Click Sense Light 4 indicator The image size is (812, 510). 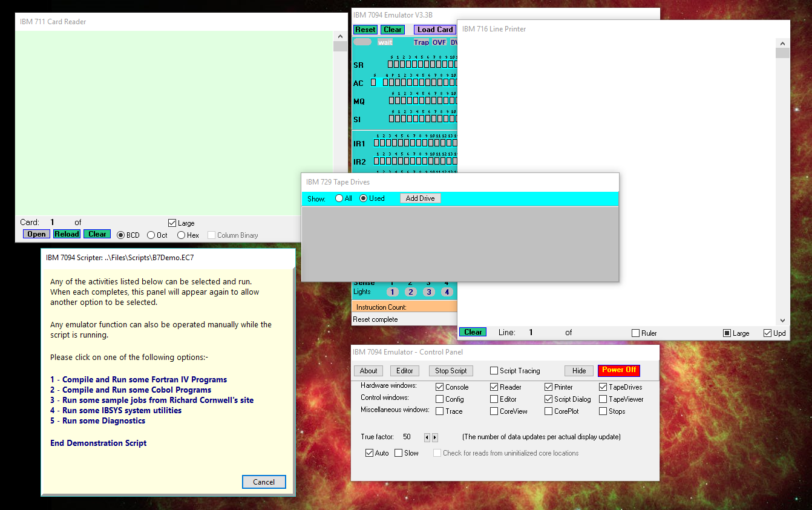tap(447, 292)
